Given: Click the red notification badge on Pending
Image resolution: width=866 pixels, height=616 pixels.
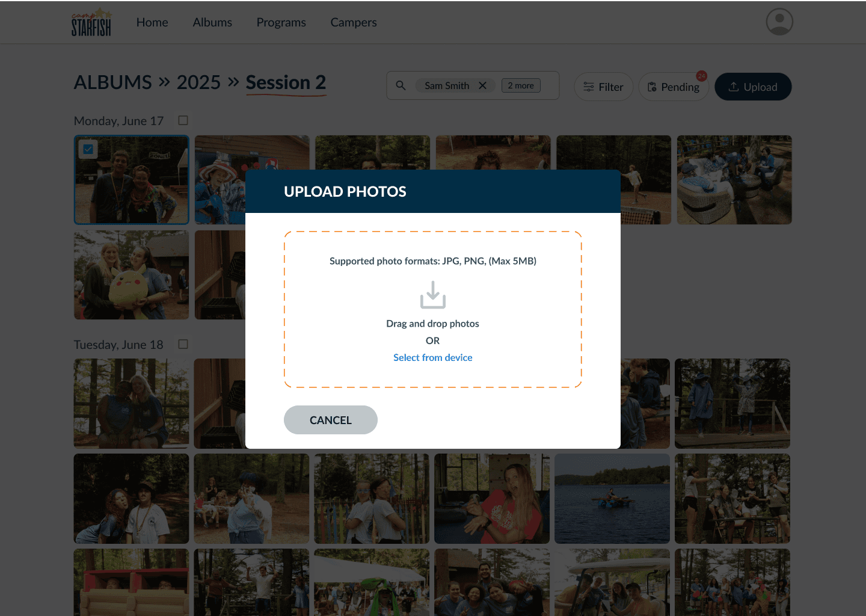Looking at the screenshot, I should pyautogui.click(x=702, y=76).
